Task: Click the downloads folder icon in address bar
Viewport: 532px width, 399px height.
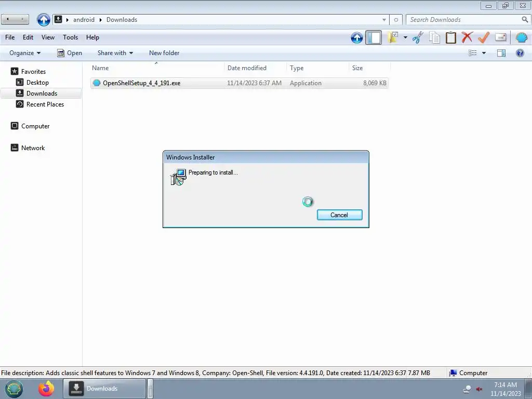Action: 58,19
